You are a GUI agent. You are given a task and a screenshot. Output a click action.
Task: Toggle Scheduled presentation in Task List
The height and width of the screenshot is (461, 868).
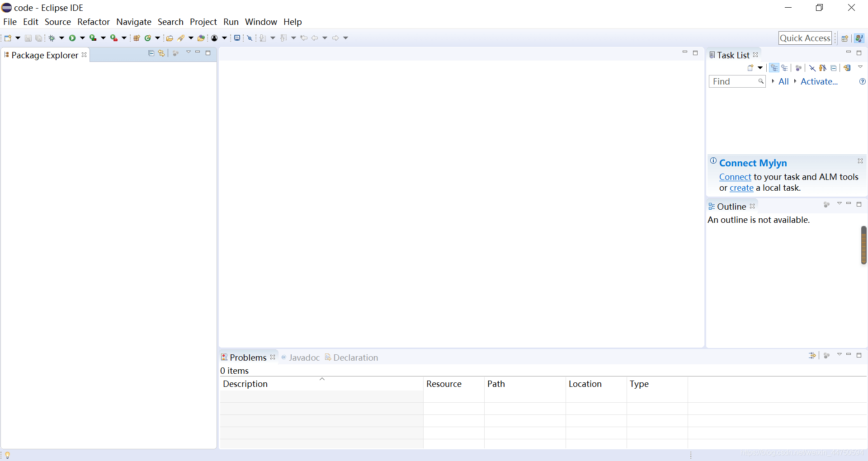[785, 68]
